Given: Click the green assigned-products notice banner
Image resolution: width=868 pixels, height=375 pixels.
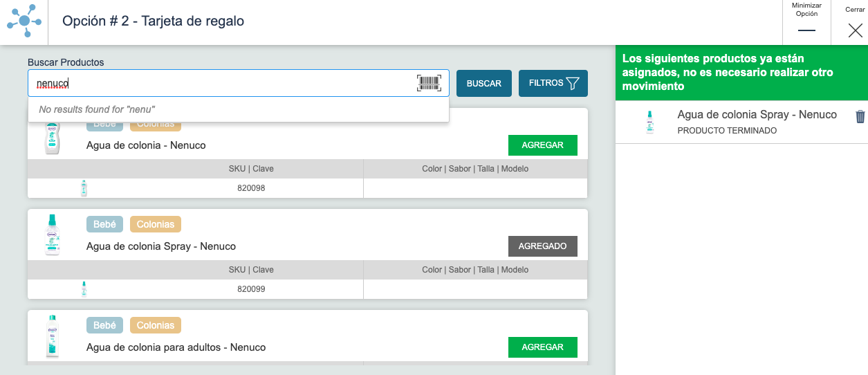Looking at the screenshot, I should pos(741,73).
